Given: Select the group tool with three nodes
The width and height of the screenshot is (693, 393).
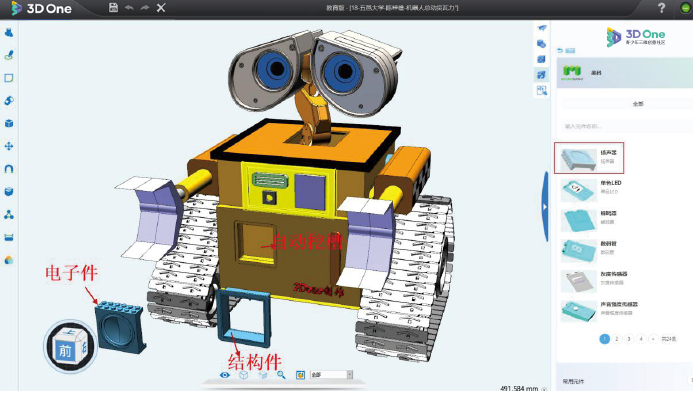Looking at the screenshot, I should point(9,214).
